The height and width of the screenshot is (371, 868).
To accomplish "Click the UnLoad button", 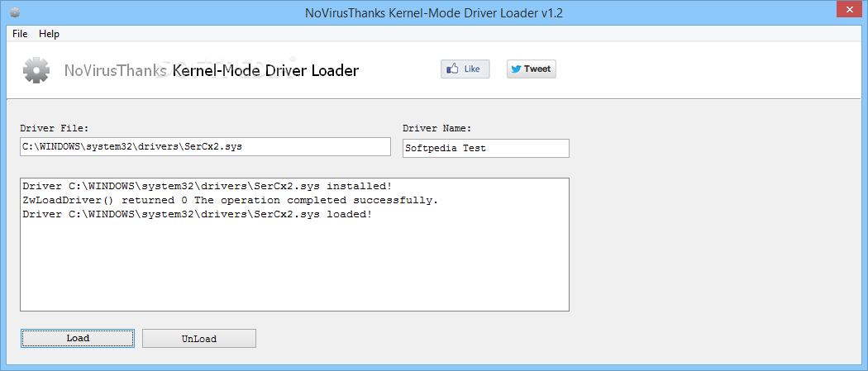I will (198, 339).
